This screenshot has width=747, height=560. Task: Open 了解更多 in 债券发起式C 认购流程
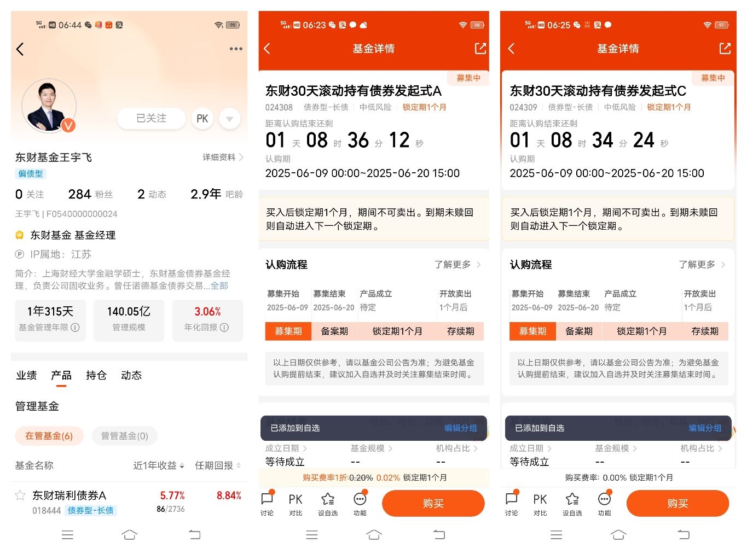click(x=702, y=265)
